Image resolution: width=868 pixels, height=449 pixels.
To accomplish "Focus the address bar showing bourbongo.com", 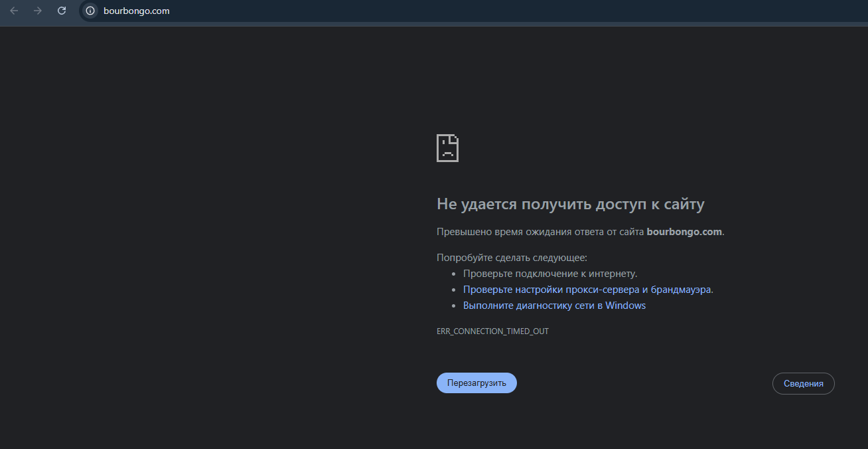I will coord(474,11).
